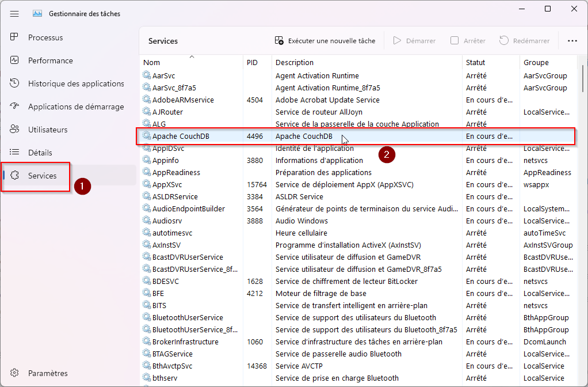Open the three-dot more options menu
Viewport: 588px width, 387px height.
(572, 41)
